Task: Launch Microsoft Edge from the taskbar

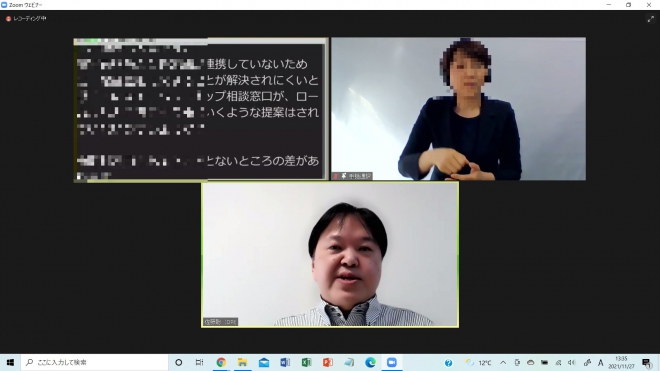Action: (x=370, y=362)
